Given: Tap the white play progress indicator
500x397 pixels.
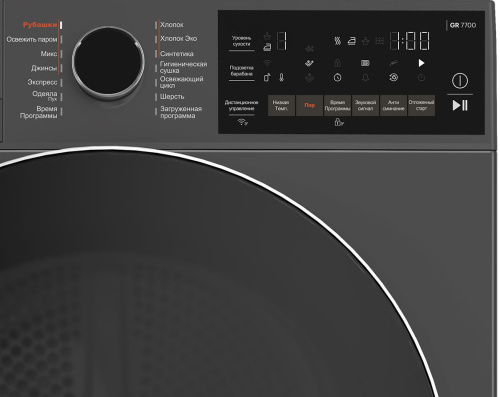Looking at the screenshot, I should point(421,63).
